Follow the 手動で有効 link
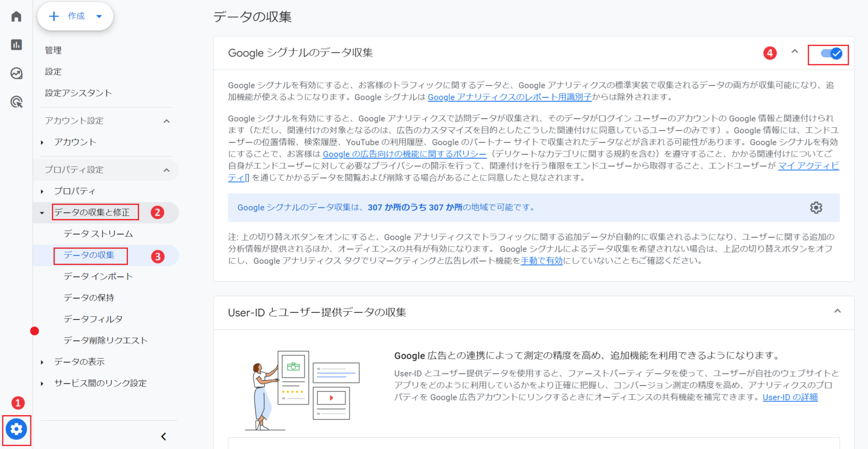The width and height of the screenshot is (868, 449). (x=542, y=260)
